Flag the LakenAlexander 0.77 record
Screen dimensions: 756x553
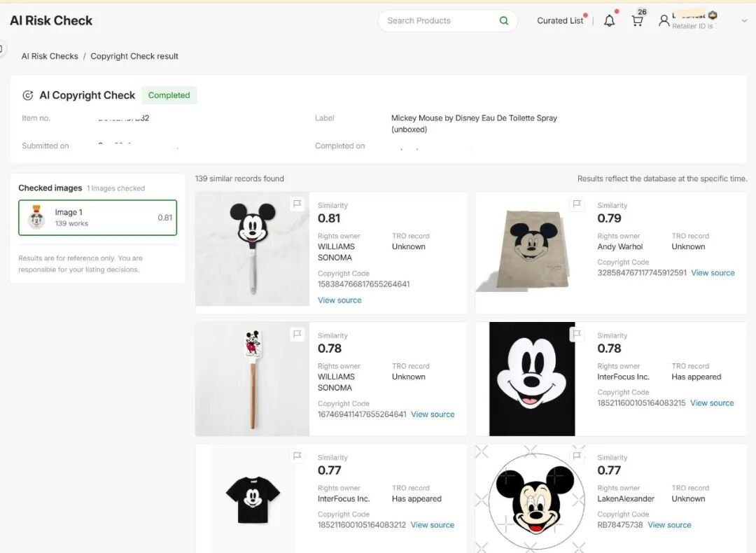click(x=577, y=456)
